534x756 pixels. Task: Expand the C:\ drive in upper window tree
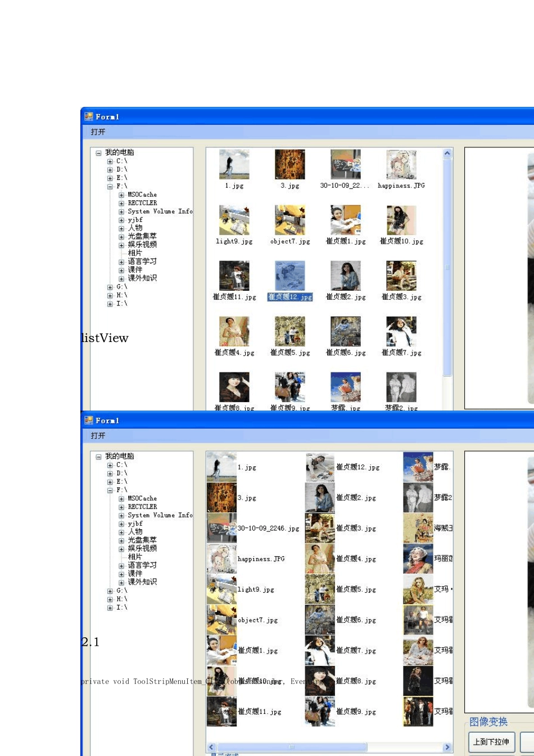tap(110, 161)
